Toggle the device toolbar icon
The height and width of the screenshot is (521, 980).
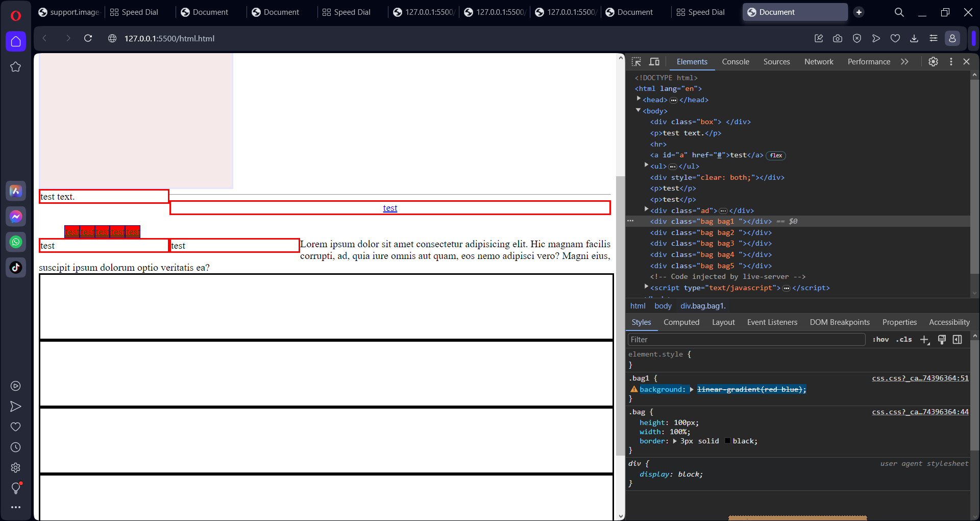pos(654,62)
